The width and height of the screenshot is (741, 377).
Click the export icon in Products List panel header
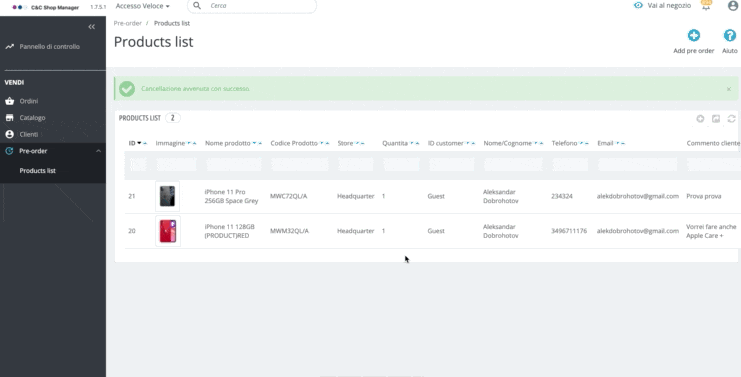coord(716,119)
